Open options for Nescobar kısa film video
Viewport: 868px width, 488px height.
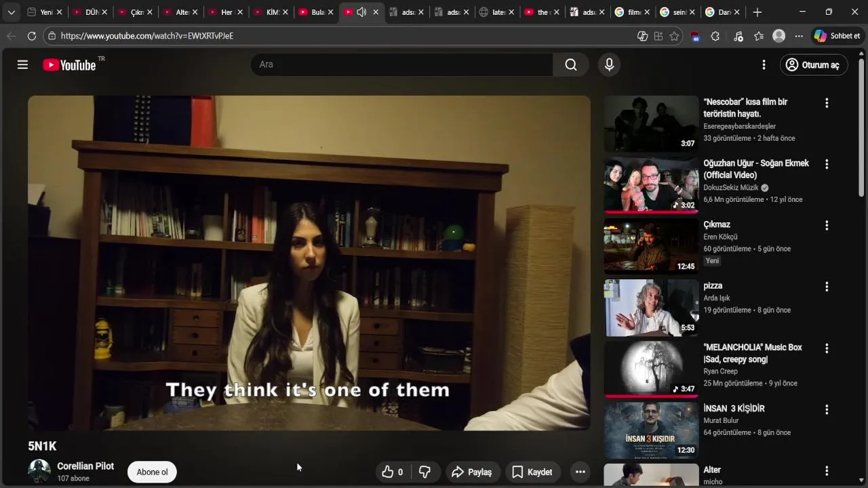[827, 103]
